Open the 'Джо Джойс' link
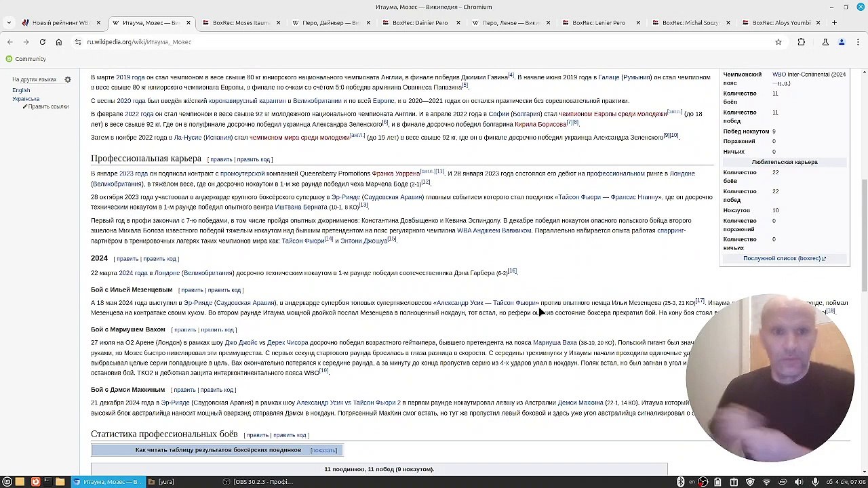The width and height of the screenshot is (868, 488). tap(242, 343)
